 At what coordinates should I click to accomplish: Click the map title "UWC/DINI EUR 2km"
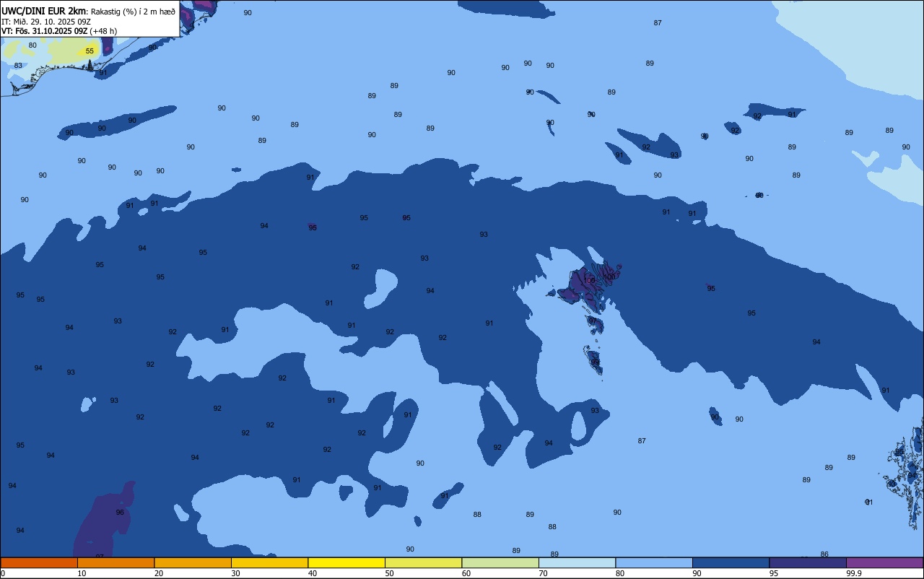[43, 11]
